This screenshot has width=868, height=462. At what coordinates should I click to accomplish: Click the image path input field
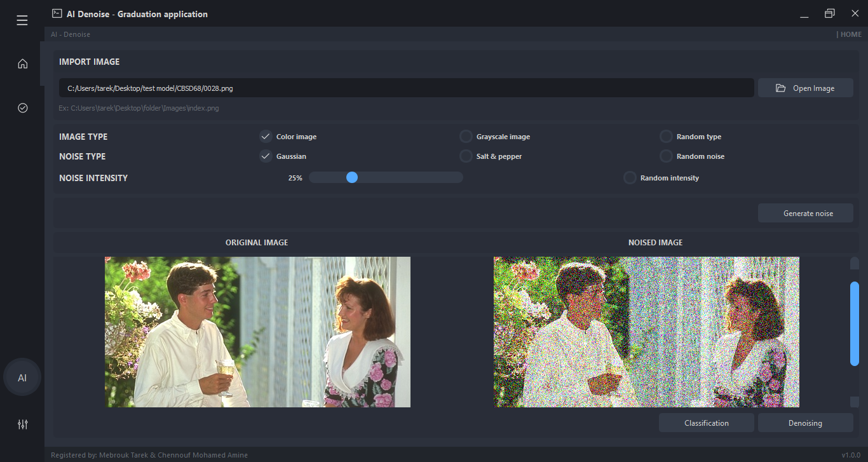(407, 88)
